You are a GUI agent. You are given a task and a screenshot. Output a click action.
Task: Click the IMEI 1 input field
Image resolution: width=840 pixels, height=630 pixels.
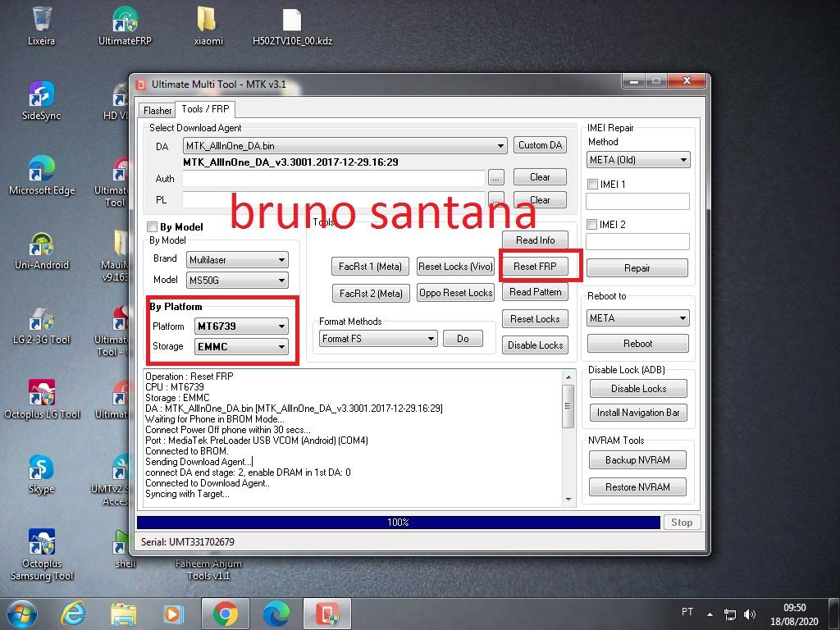[x=637, y=202]
